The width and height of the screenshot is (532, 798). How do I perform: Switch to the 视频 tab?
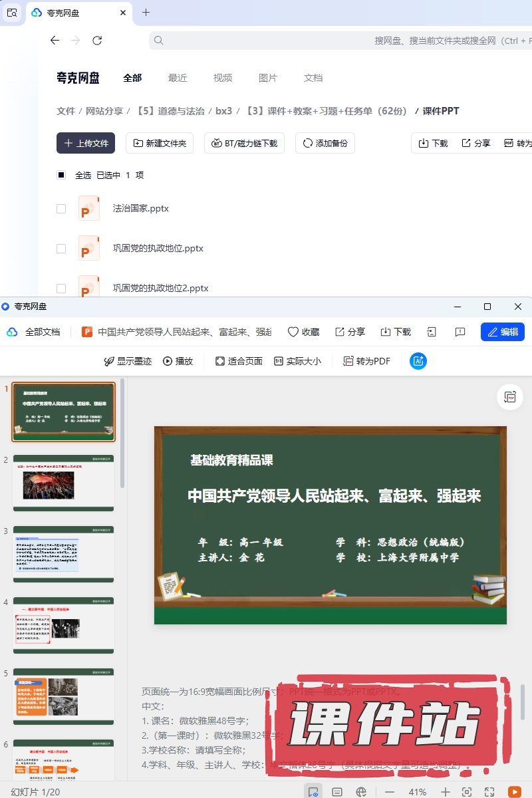coord(223,78)
